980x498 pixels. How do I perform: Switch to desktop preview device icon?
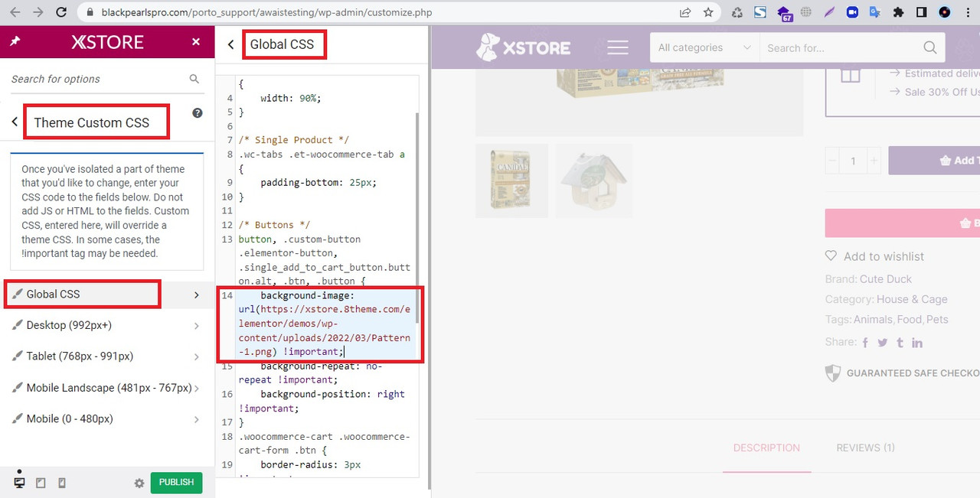19,483
